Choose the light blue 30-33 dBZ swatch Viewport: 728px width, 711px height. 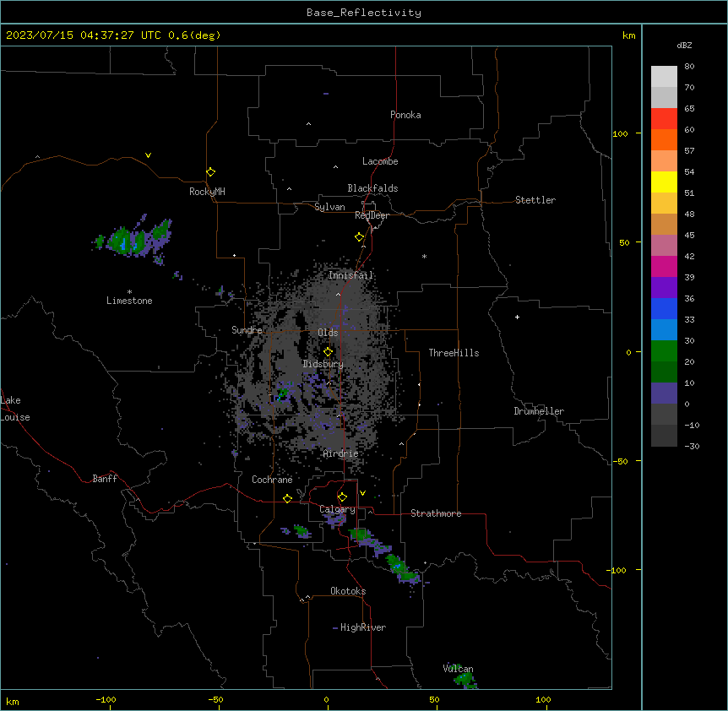click(664, 329)
